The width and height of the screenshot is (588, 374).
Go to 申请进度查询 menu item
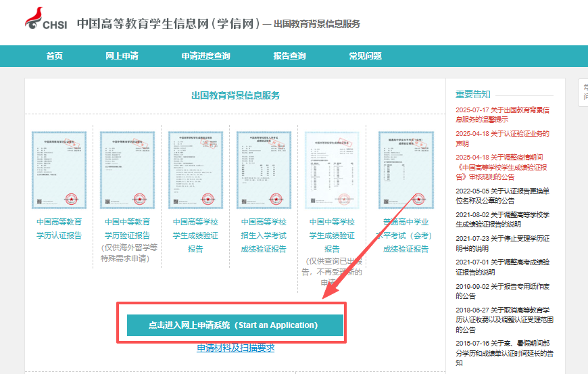click(206, 56)
